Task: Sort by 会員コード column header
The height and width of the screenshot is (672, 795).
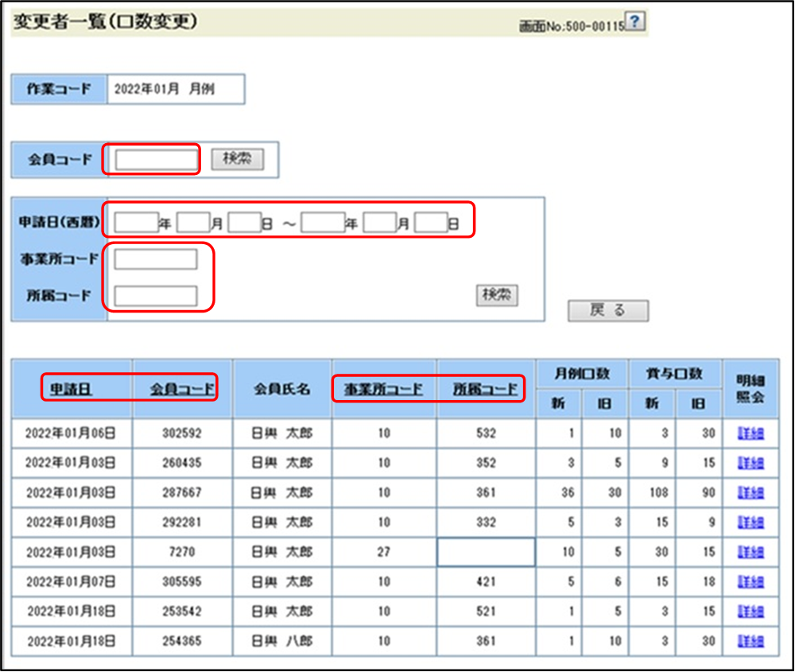Action: coord(183,389)
